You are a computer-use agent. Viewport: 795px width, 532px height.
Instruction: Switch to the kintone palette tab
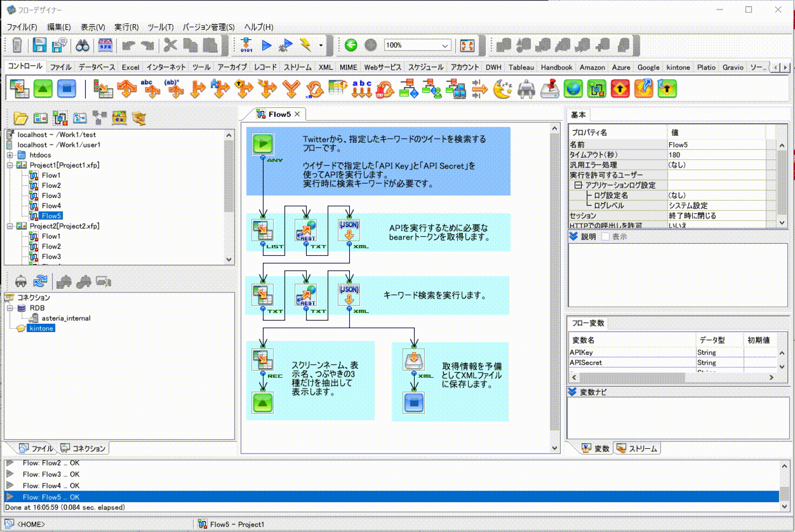click(678, 67)
